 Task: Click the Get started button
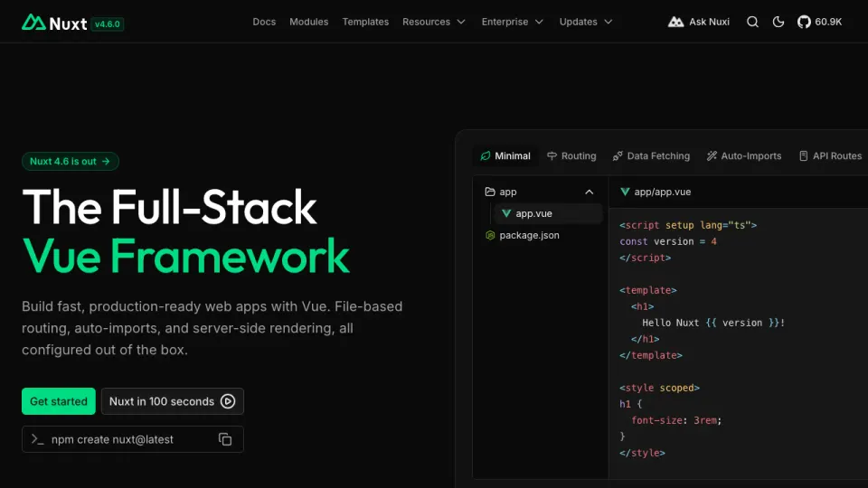(59, 401)
